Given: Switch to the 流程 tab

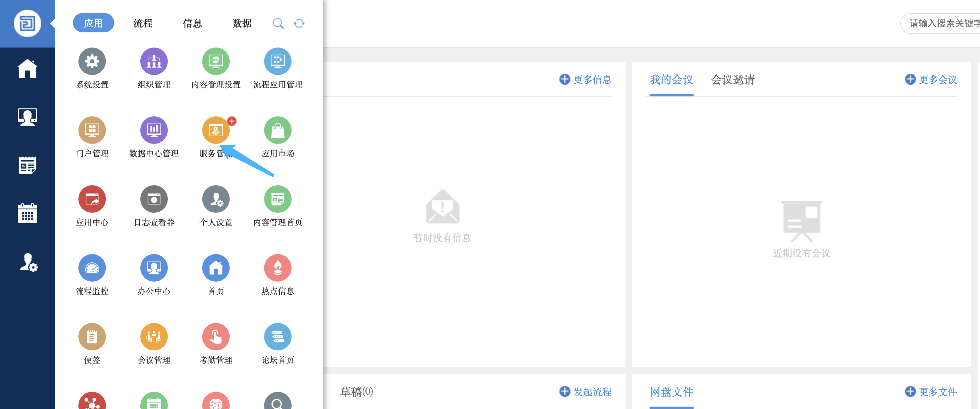Looking at the screenshot, I should (143, 24).
